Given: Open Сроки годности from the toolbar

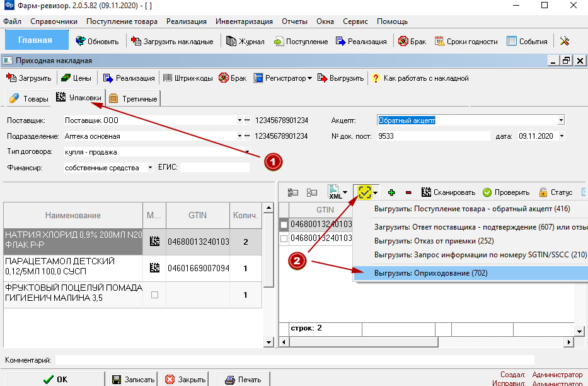Looking at the screenshot, I should (x=466, y=41).
